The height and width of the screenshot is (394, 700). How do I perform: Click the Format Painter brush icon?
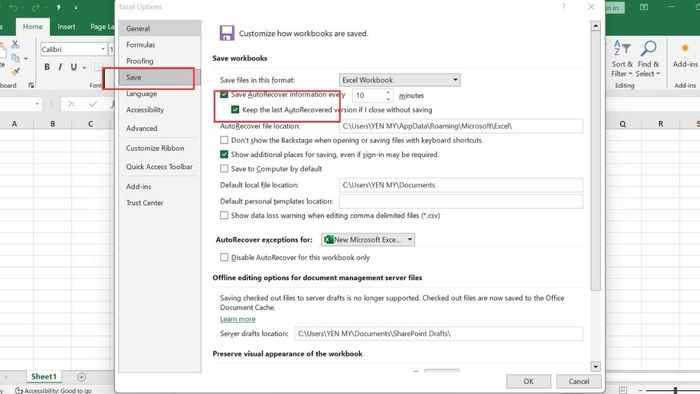click(16, 71)
